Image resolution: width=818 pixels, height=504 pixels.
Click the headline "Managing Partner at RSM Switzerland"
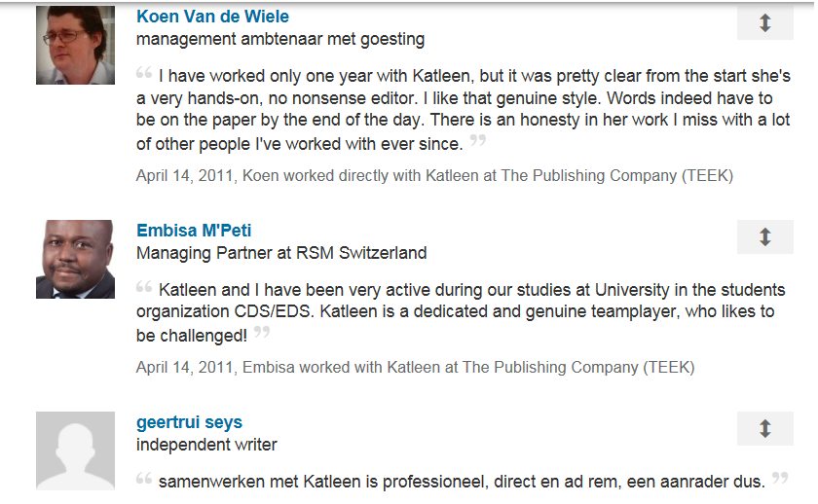coord(281,253)
